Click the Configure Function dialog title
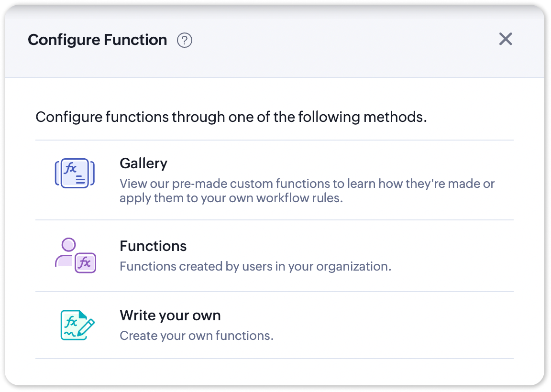Screen dimensions: 551x392 click(98, 40)
